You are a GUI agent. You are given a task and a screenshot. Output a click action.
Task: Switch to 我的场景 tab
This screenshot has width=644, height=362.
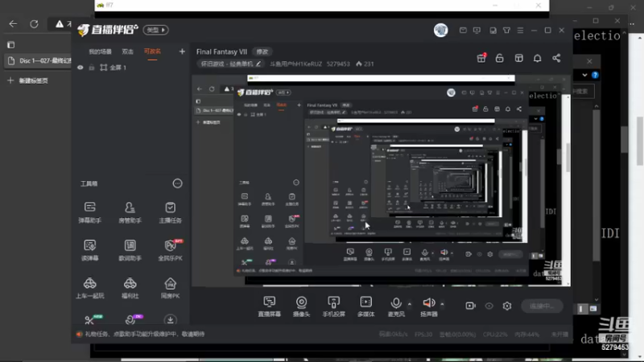[x=100, y=51]
